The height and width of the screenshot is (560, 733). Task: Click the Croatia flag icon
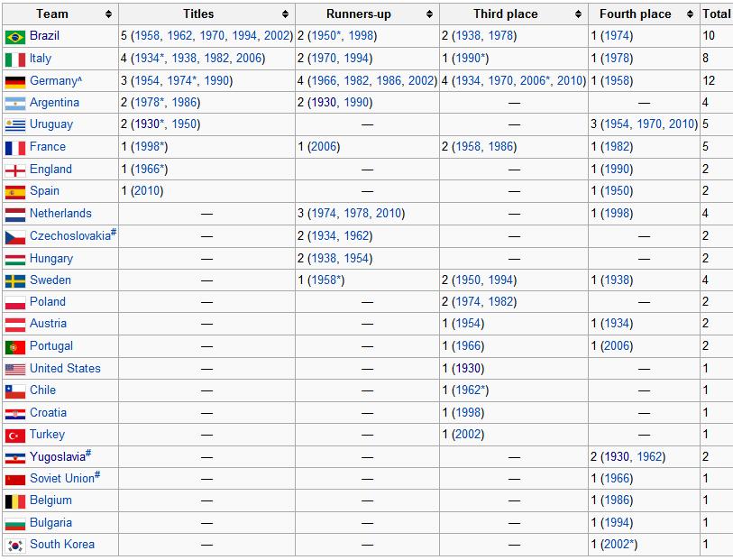pyautogui.click(x=15, y=414)
